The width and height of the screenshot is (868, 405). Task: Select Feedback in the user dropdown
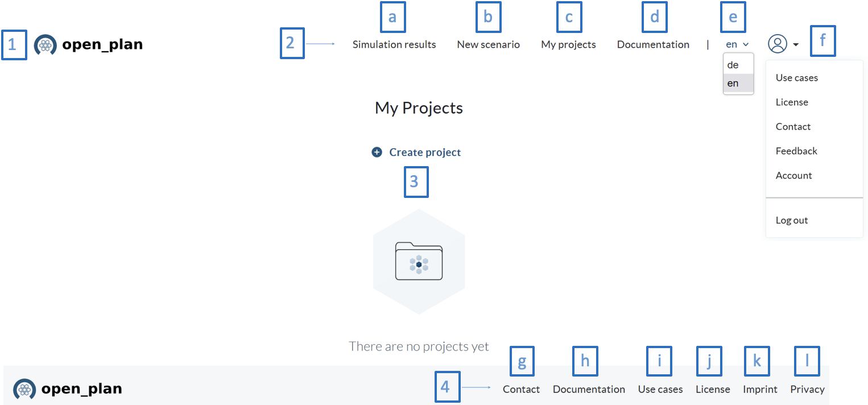point(796,151)
